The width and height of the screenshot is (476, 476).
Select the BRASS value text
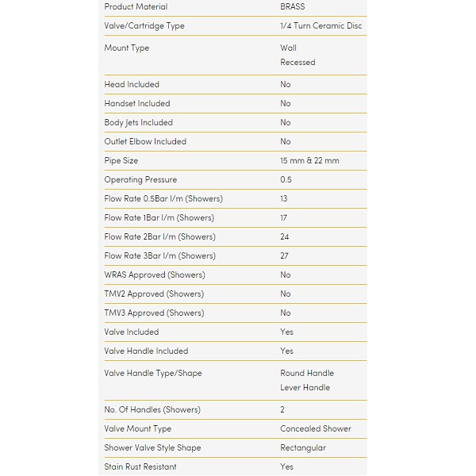(292, 6)
